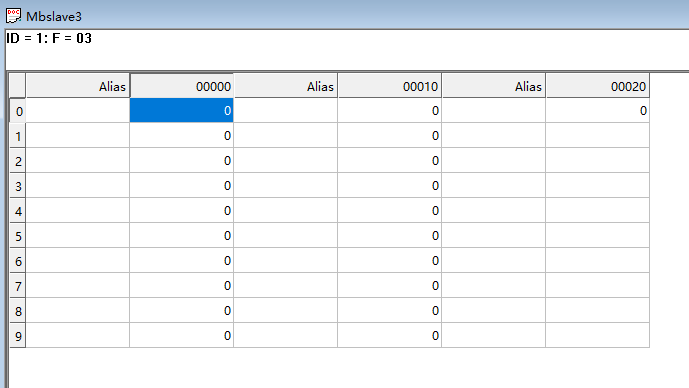Select the value cell in row 7 under 00000
Image resolution: width=689 pixels, height=388 pixels.
pos(181,286)
